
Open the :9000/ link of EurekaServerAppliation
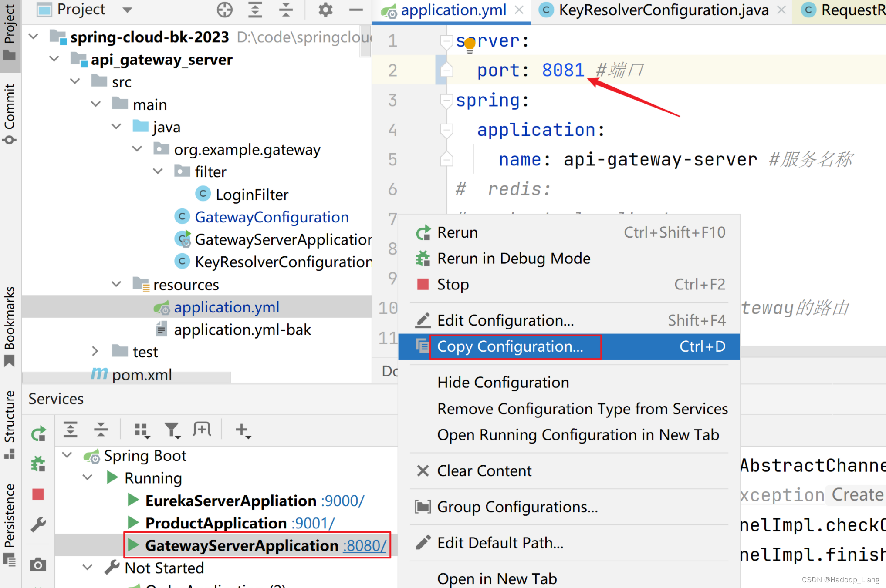342,501
